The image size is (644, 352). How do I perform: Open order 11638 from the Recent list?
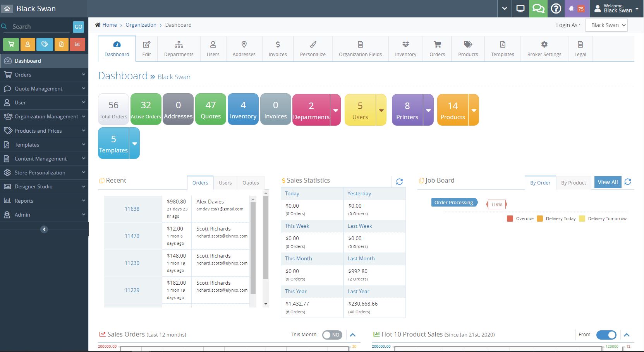pos(132,209)
